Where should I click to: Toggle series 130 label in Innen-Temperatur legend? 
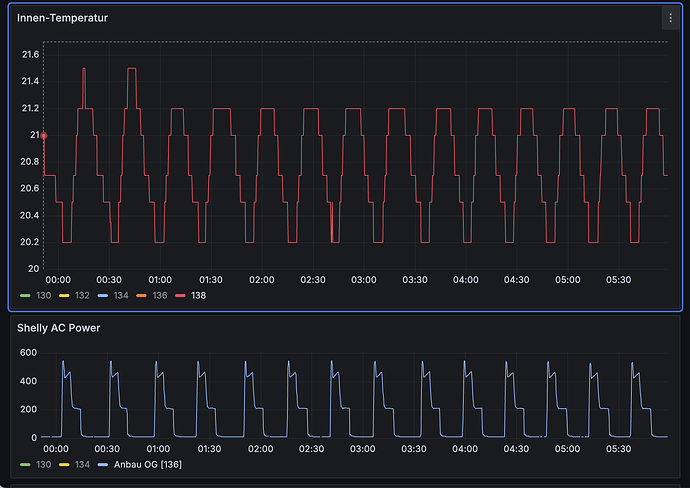click(x=43, y=296)
